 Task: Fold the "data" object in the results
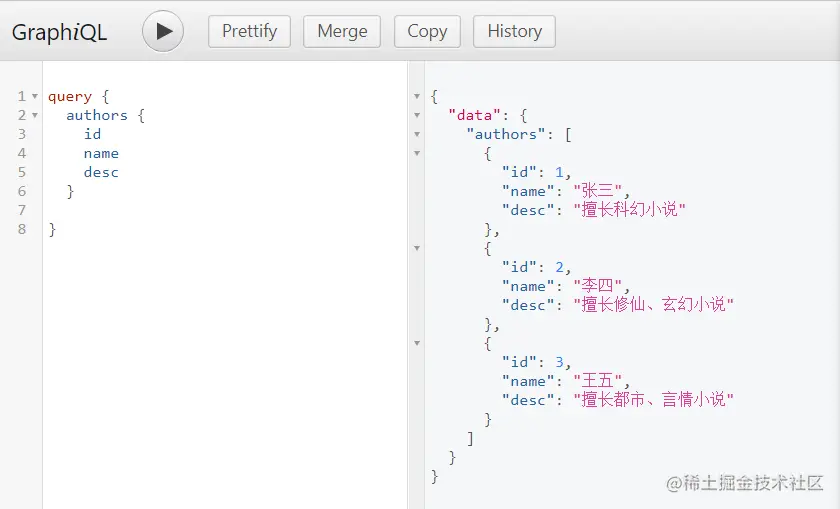[417, 116]
